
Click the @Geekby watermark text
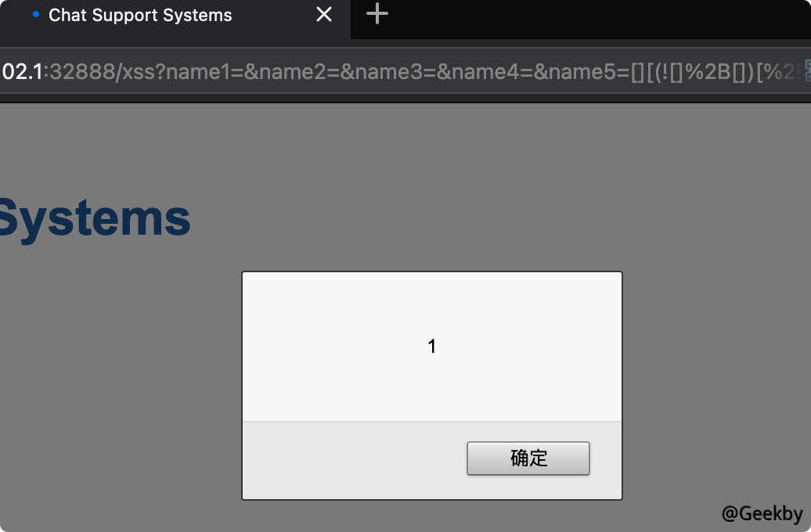[x=762, y=513]
